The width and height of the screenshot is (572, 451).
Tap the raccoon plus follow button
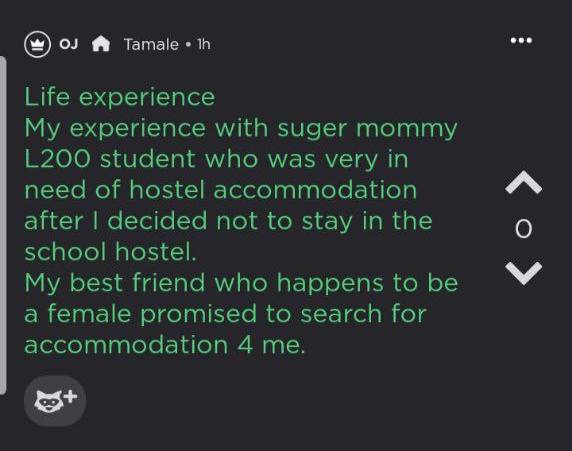click(55, 401)
